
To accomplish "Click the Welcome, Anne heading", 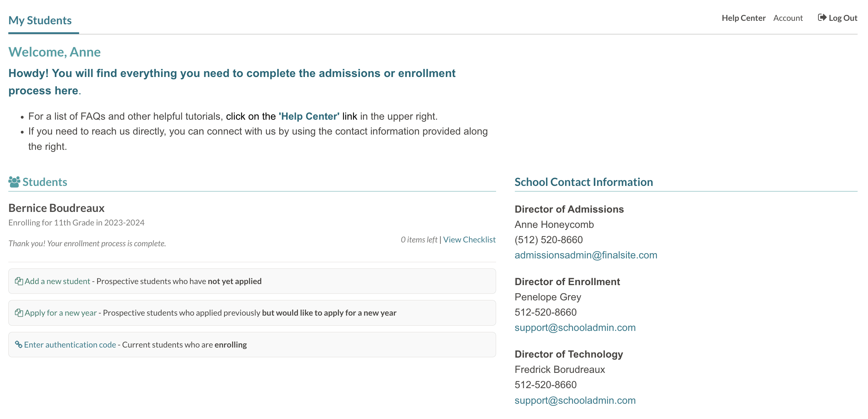I will [54, 52].
